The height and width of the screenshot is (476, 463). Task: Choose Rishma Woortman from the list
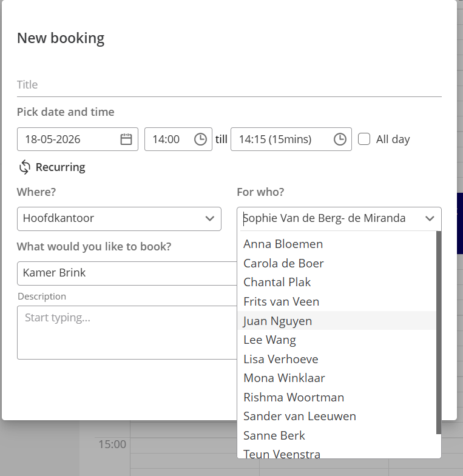337,397
